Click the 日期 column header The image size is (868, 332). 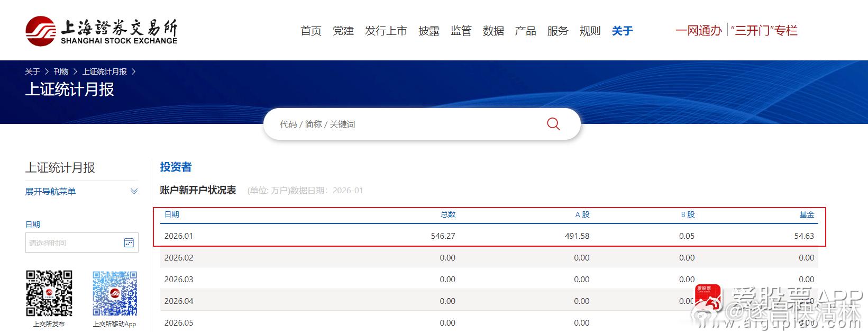point(172,214)
